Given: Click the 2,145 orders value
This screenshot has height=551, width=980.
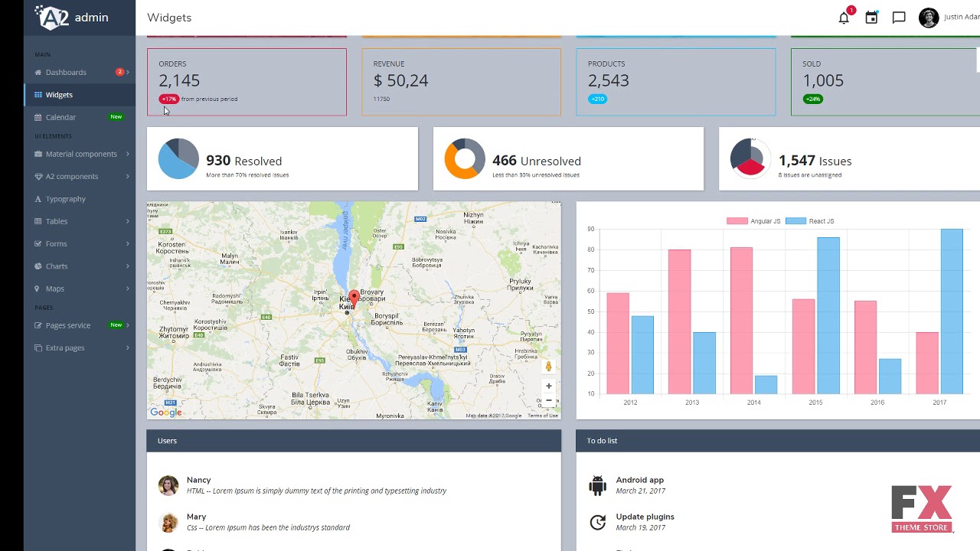Looking at the screenshot, I should pyautogui.click(x=179, y=80).
